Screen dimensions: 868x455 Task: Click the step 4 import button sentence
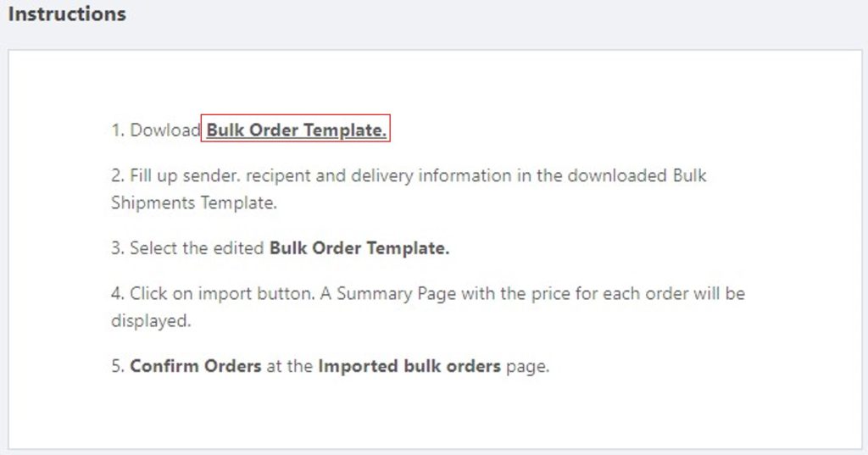(428, 293)
